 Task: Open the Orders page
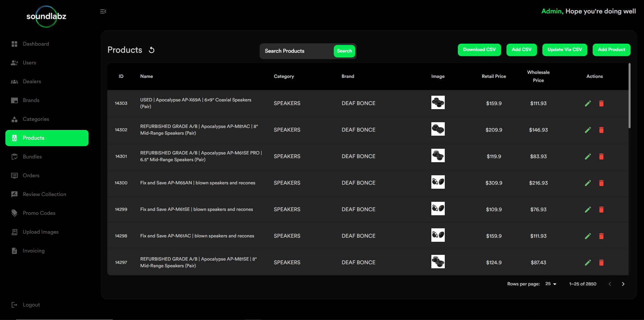[x=47, y=176]
